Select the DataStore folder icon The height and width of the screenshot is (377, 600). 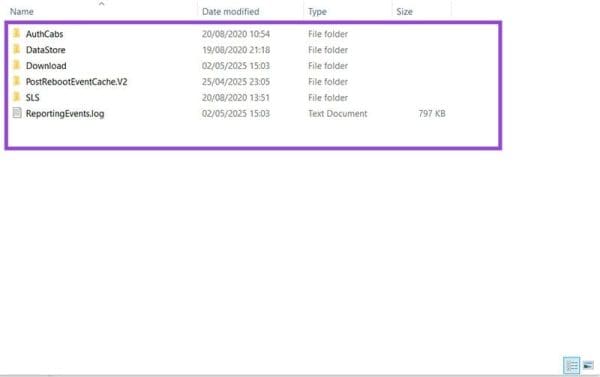(x=16, y=49)
